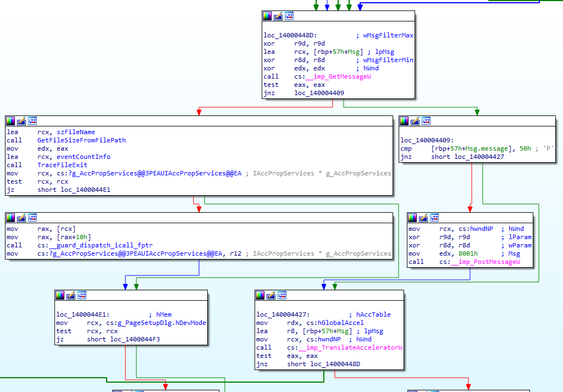Click the color palette icon on the szFileName block
563x392 pixels.
[x=9, y=121]
